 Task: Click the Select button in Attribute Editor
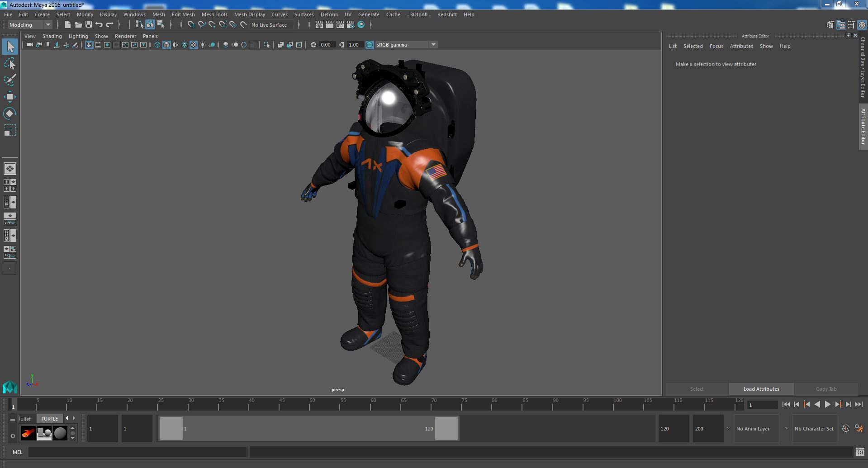697,389
